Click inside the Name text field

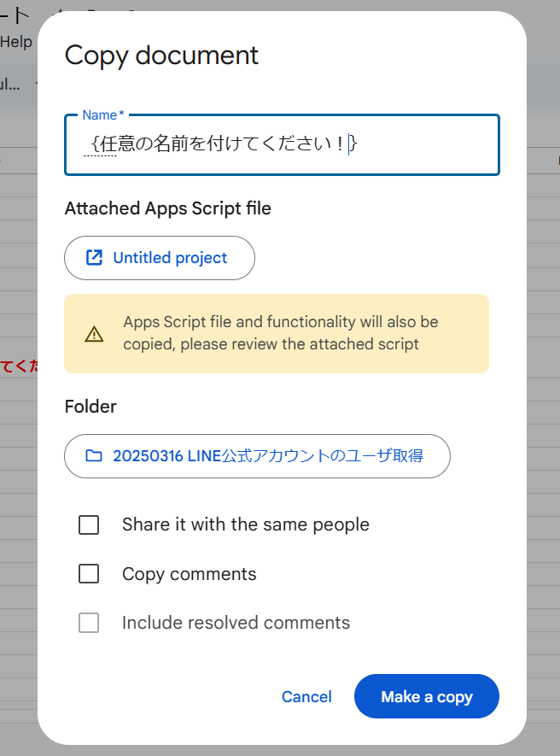point(282,145)
